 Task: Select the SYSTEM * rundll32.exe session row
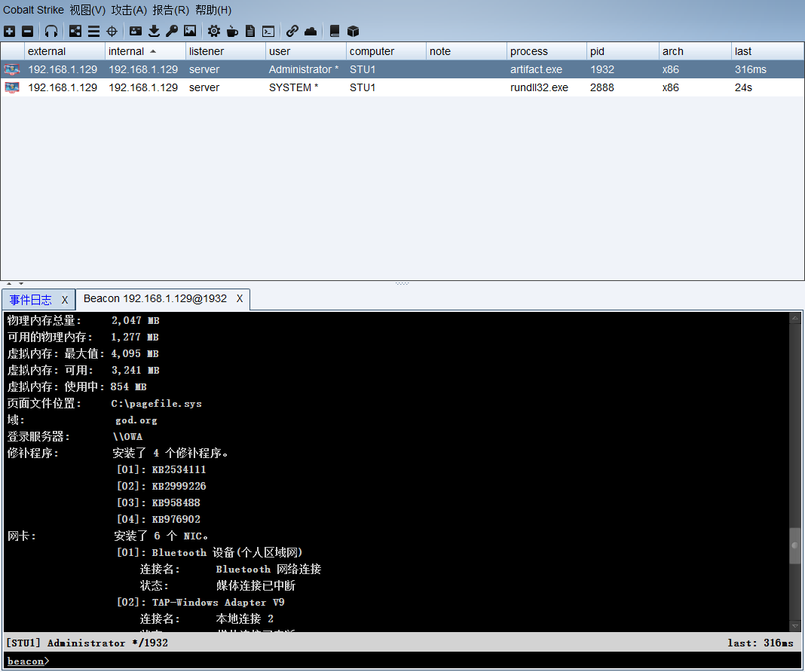pos(402,87)
